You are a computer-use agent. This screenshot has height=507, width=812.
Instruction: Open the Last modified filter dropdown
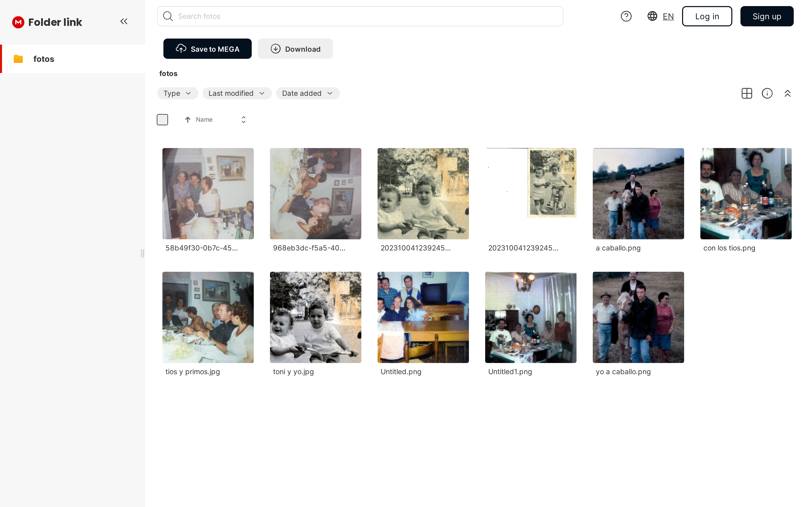[236, 93]
